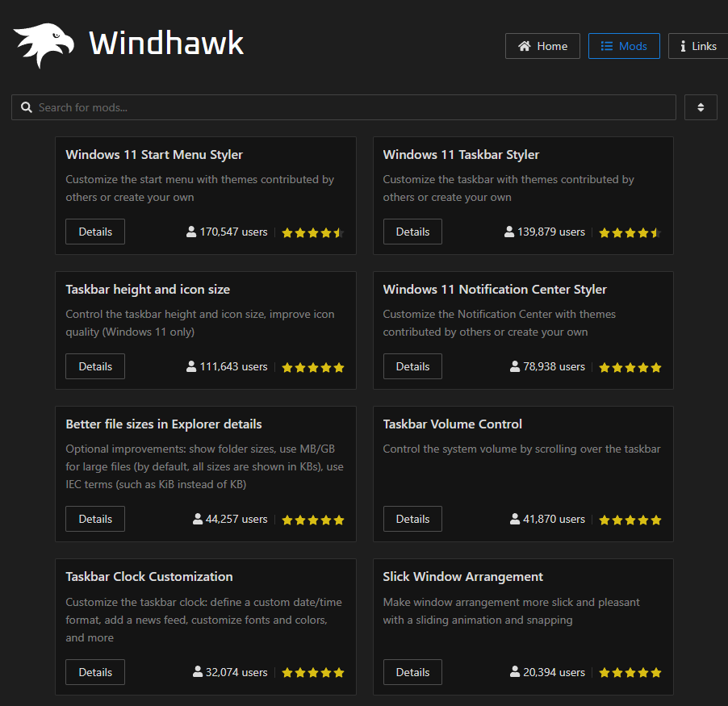Click the 170,547 users count

(x=233, y=232)
